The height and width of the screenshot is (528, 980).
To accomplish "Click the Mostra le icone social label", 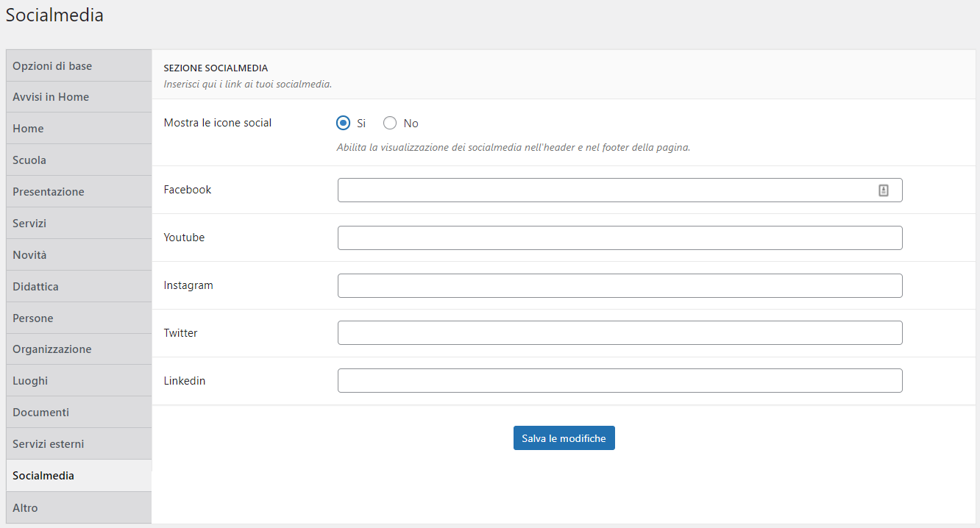I will pyautogui.click(x=218, y=123).
